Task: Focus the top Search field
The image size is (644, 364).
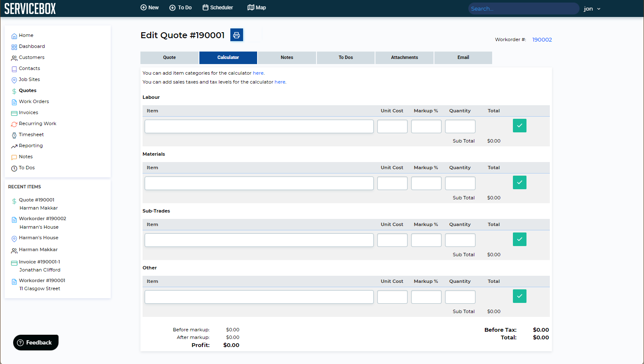Action: pos(524,8)
